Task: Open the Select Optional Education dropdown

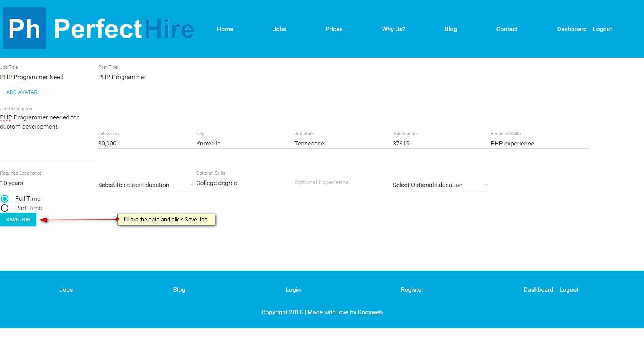Action: point(441,185)
